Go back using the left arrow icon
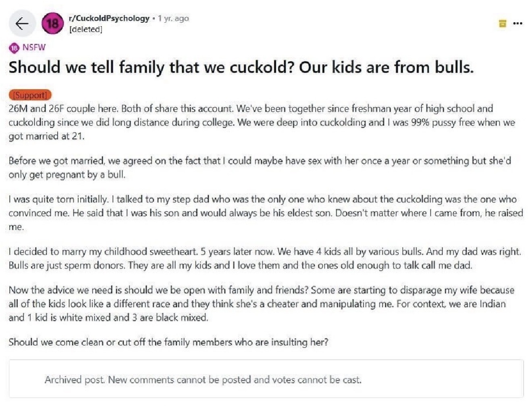 [22, 23]
